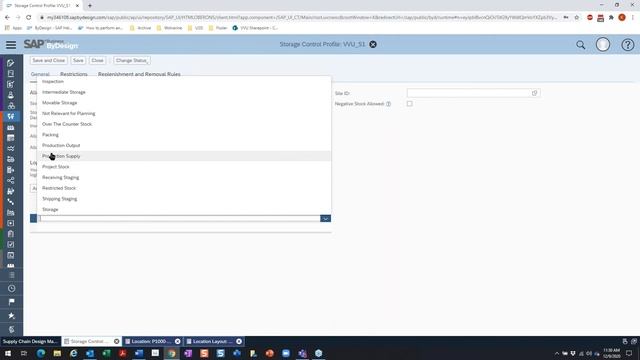Open the favorites star sidebar icon
This screenshot has height=360, width=640.
coord(11,316)
